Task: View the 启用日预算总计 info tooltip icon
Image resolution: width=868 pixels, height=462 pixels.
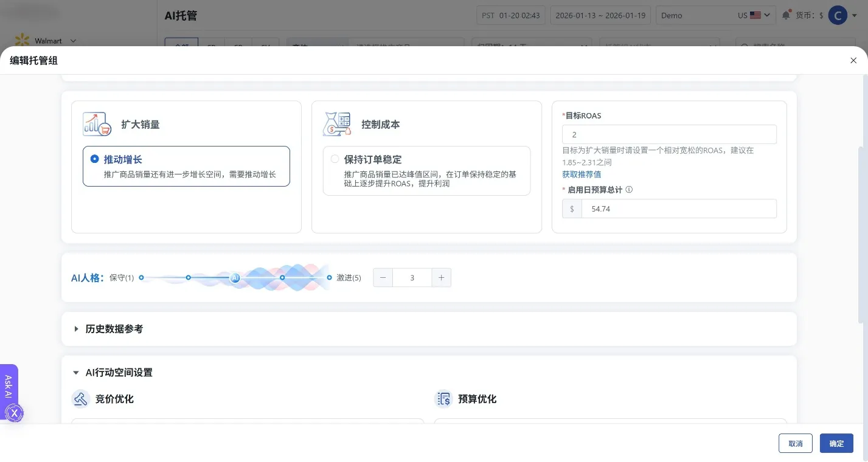Action: pyautogui.click(x=628, y=189)
